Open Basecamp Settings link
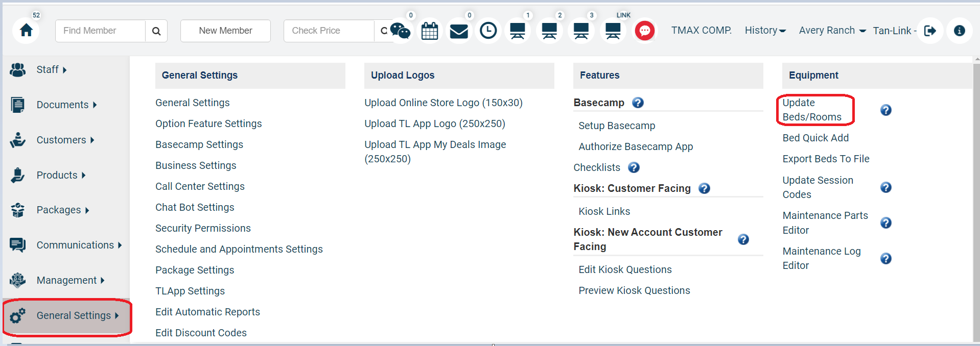The width and height of the screenshot is (980, 346). point(199,145)
